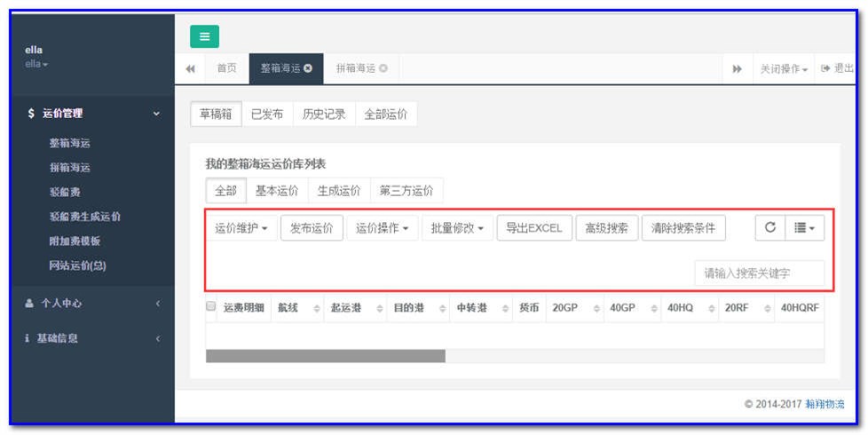Click the 高级搜索 button

607,228
